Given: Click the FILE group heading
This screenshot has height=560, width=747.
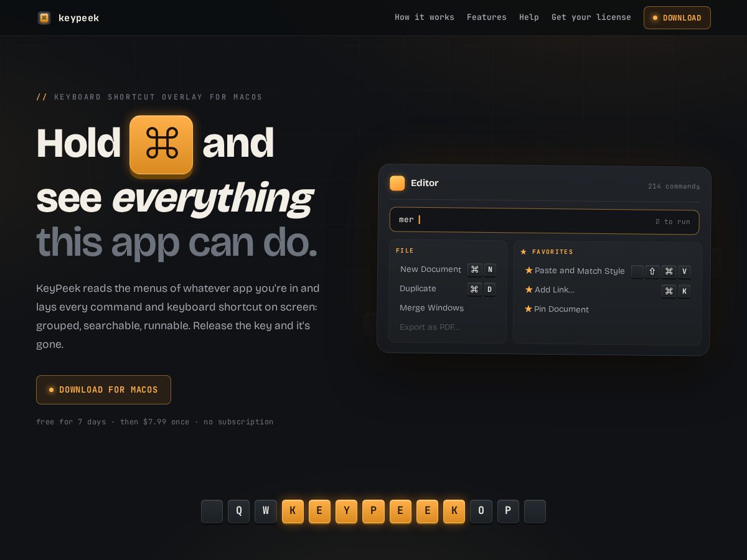Looking at the screenshot, I should [x=405, y=251].
